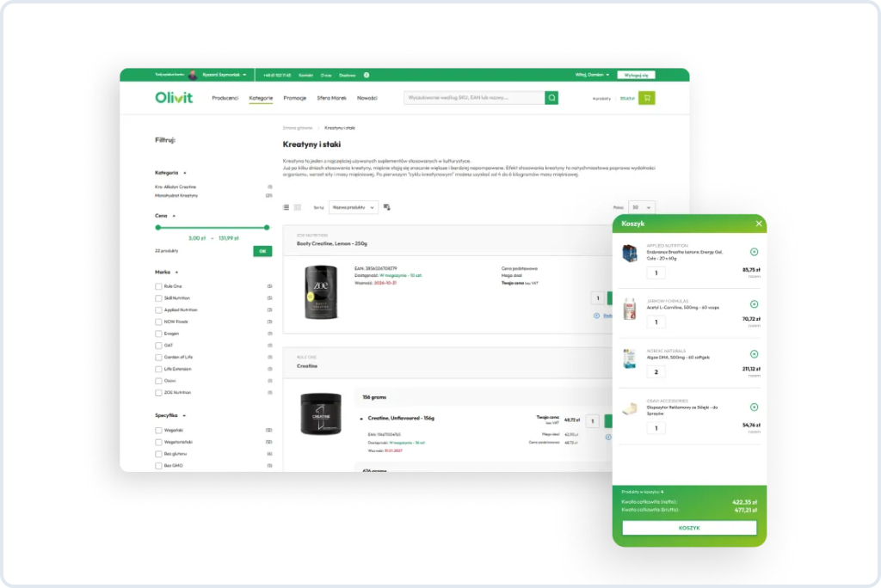This screenshot has height=588, width=881.
Task: Open the sort by Nazwa produktu dropdown
Action: coord(354,207)
